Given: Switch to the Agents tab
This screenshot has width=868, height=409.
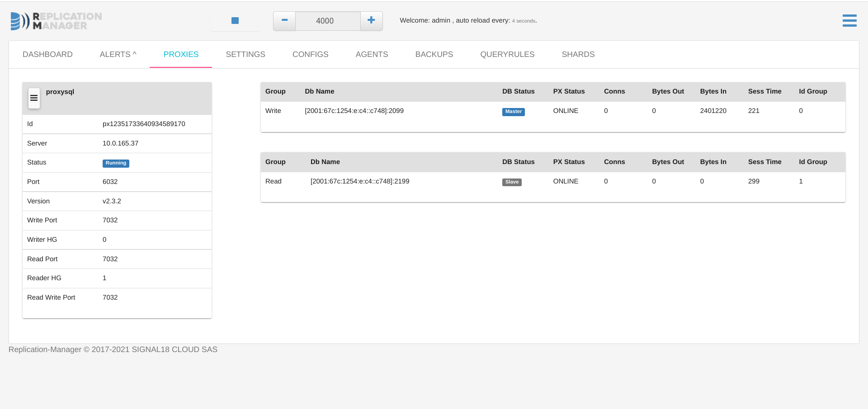Looking at the screenshot, I should click(372, 54).
